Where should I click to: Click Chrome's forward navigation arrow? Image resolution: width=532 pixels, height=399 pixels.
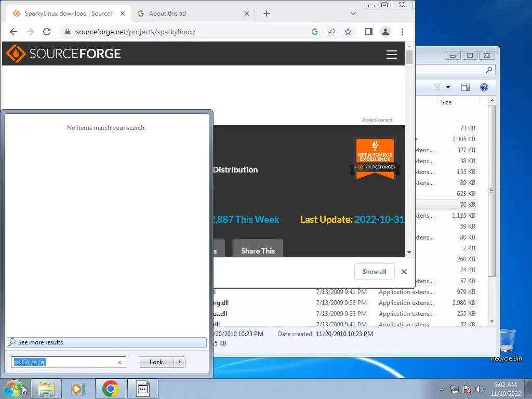point(30,32)
